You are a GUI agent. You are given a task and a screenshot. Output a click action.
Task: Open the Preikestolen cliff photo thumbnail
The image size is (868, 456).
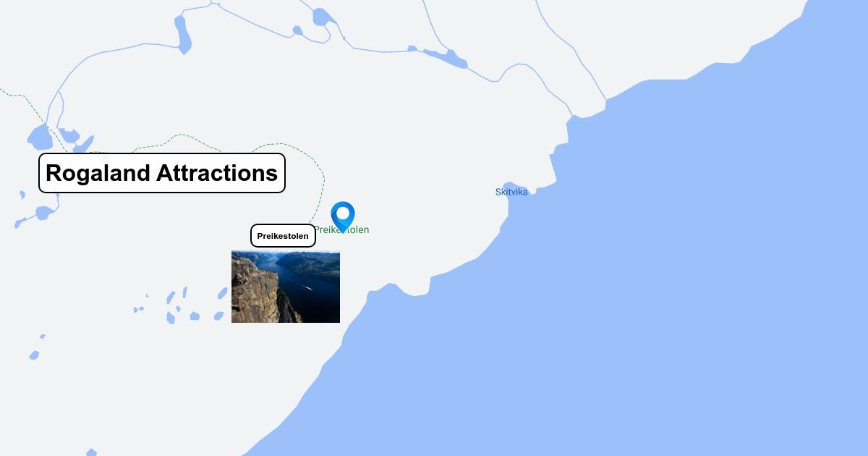click(x=286, y=287)
